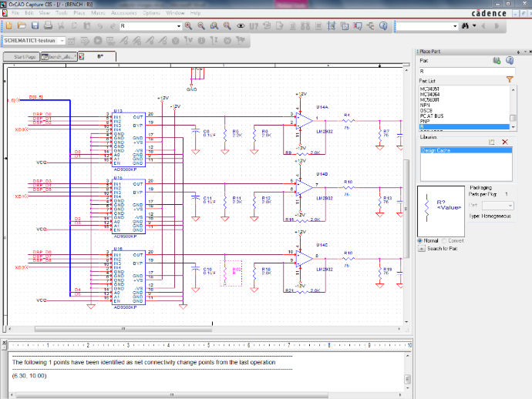The width and height of the screenshot is (532, 399).
Task: Paste from clipboard toolbar icon
Action: click(87, 25)
